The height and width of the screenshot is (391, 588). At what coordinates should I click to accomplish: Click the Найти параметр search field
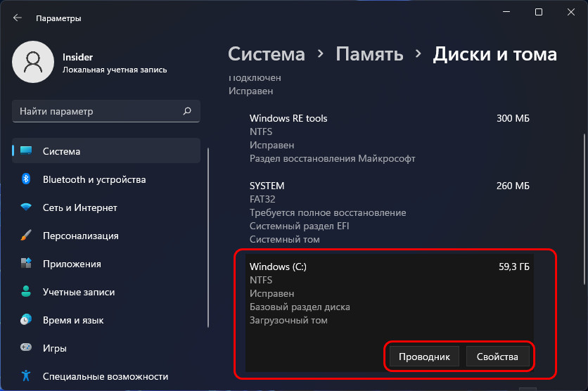click(98, 111)
